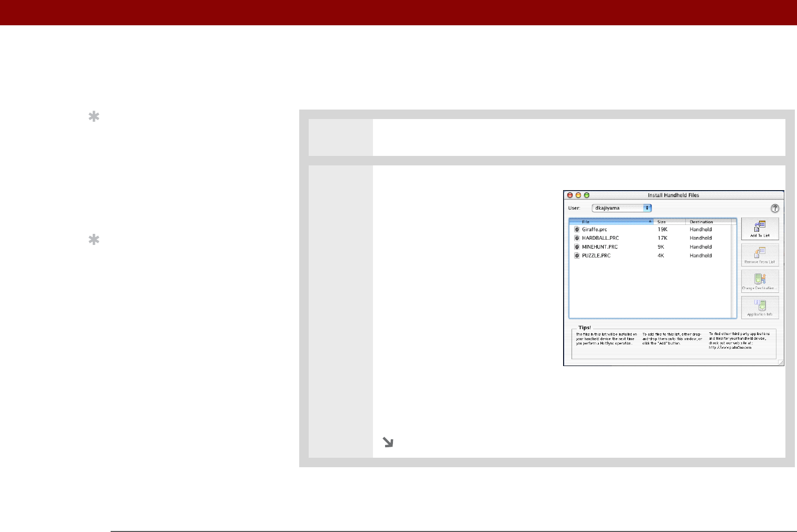Click the MINEHUNT.PRC file icon

pos(577,247)
